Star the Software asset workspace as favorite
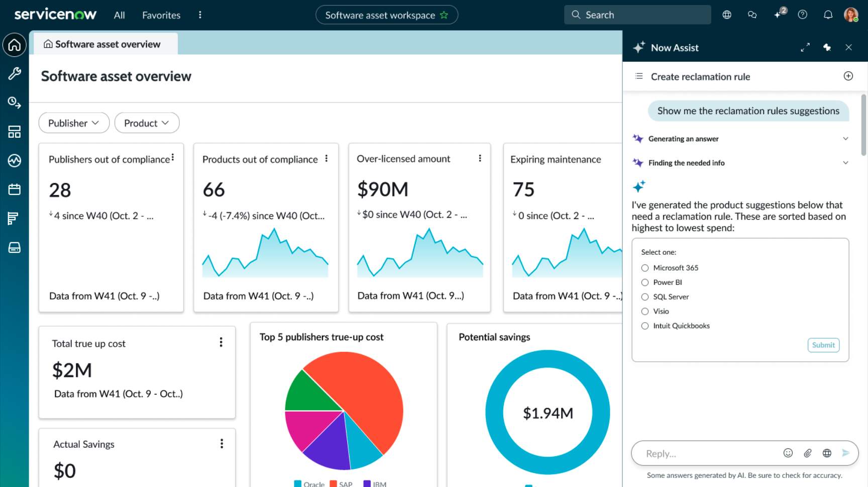Screen dimensions: 868x487 click(444, 15)
